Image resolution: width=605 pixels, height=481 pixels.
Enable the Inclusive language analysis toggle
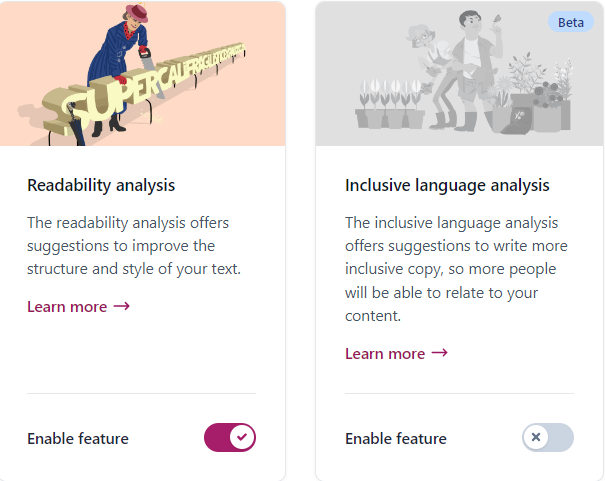tap(548, 437)
